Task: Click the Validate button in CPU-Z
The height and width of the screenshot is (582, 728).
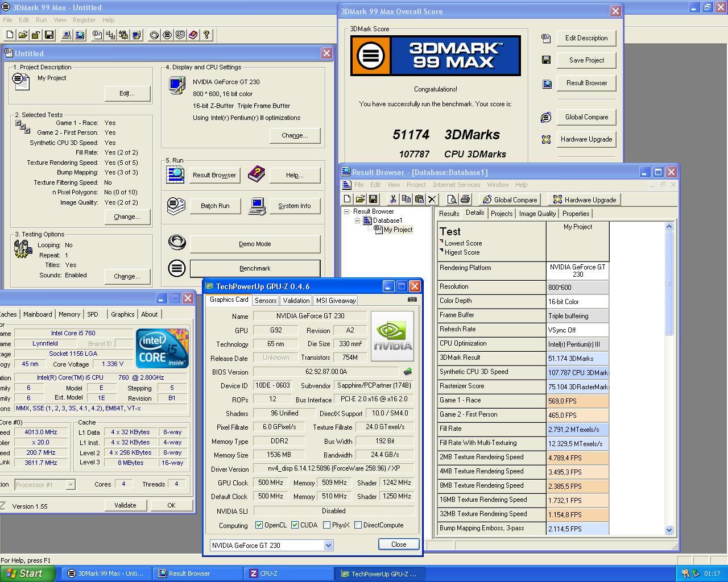Action: [x=125, y=505]
